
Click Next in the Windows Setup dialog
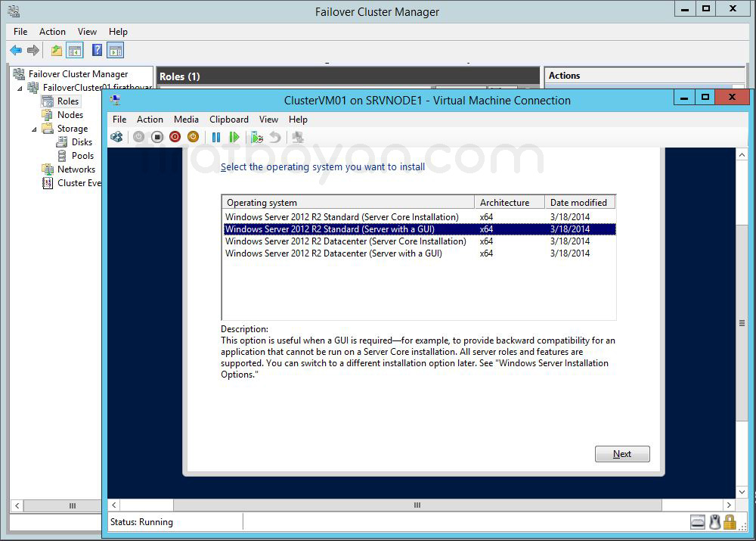tap(622, 454)
